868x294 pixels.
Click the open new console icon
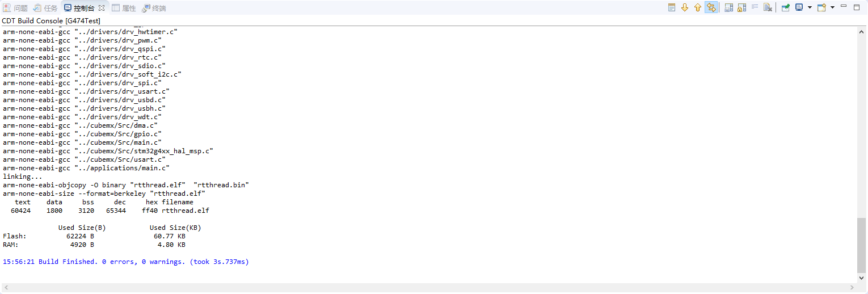[x=821, y=7]
